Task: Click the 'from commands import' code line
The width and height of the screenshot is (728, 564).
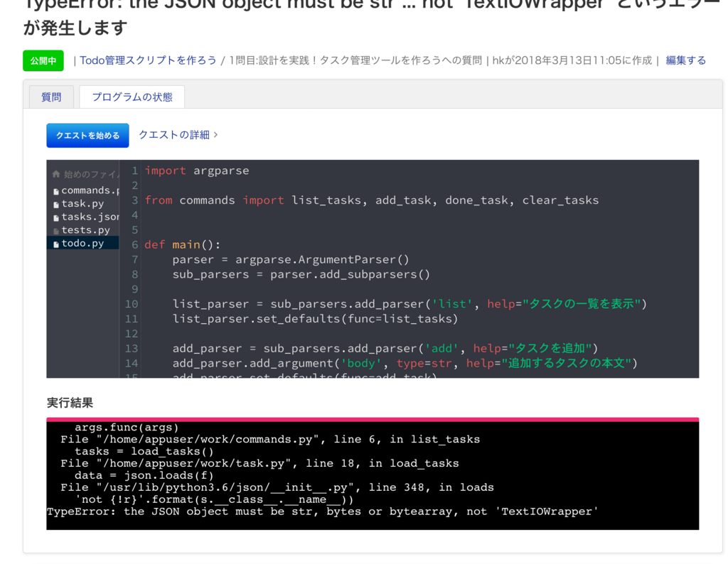Action: point(371,200)
